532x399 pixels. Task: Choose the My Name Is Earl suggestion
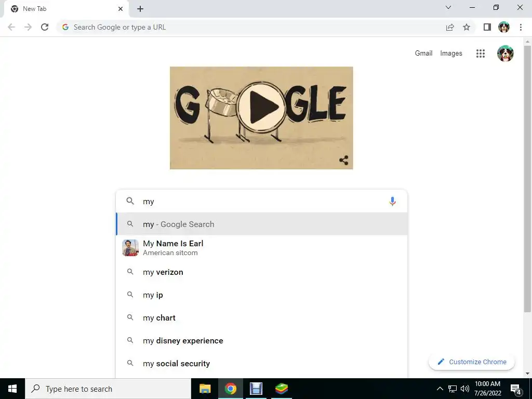tap(262, 248)
